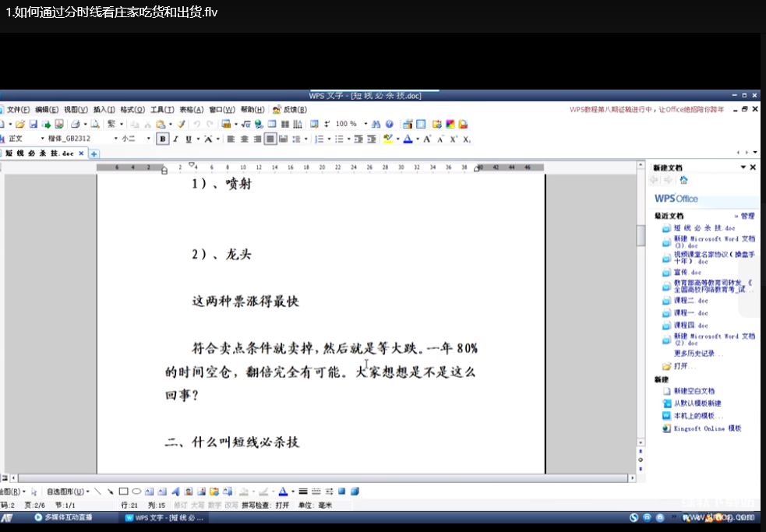Click the new tab plus button

[94, 154]
